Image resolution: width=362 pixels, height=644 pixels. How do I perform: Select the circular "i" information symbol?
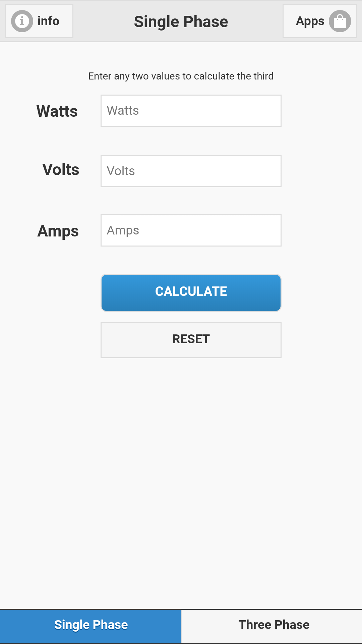21,21
